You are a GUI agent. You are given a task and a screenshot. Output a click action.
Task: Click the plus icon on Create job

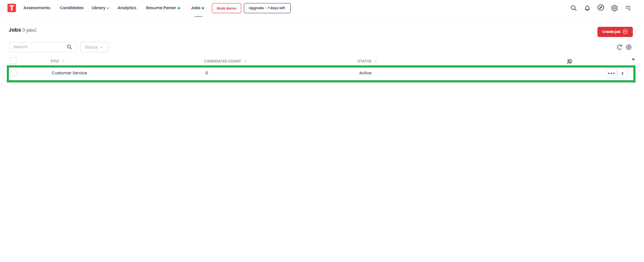click(x=625, y=32)
